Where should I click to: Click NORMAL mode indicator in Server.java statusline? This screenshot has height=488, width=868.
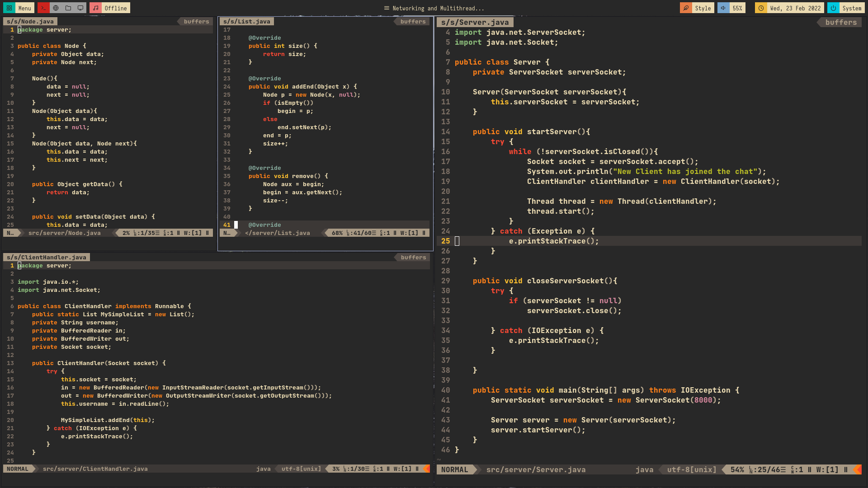click(x=455, y=469)
